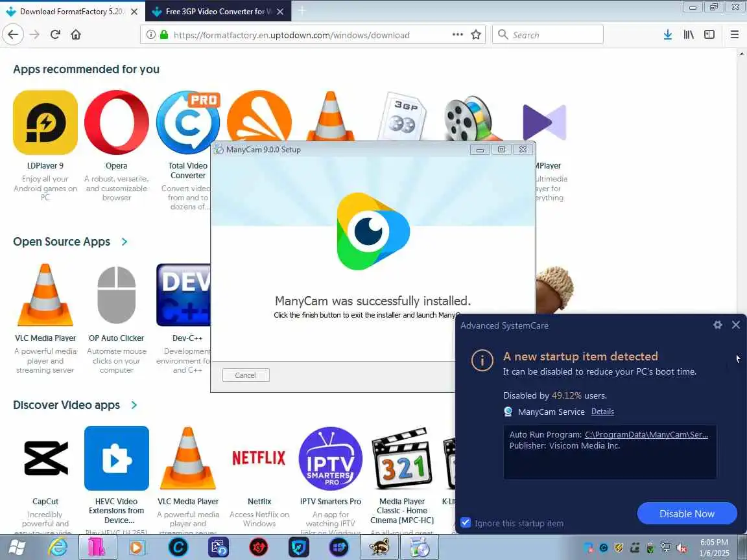Click Disable Now button

pyautogui.click(x=687, y=513)
